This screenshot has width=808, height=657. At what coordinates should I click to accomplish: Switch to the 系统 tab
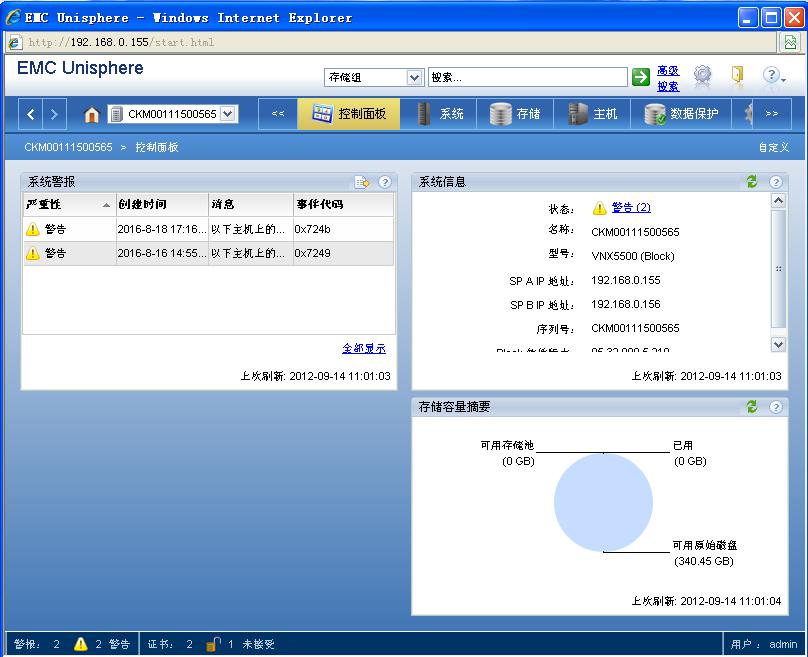pyautogui.click(x=440, y=114)
